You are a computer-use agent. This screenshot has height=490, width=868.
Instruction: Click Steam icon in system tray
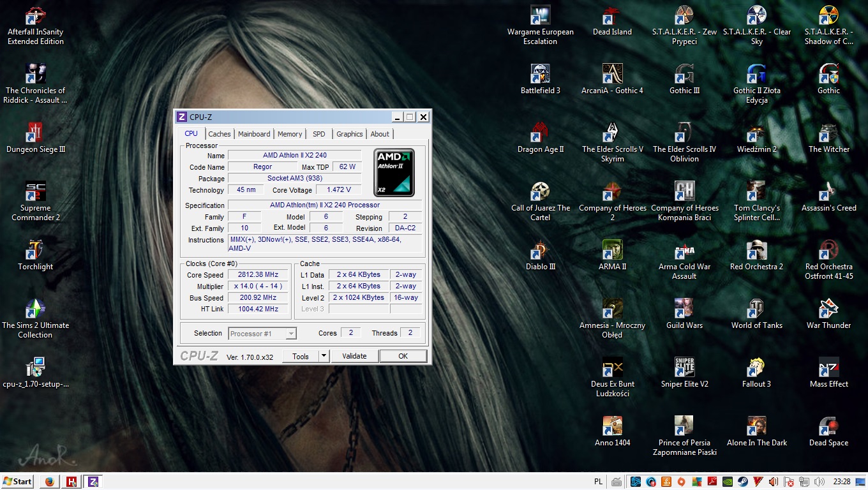743,482
